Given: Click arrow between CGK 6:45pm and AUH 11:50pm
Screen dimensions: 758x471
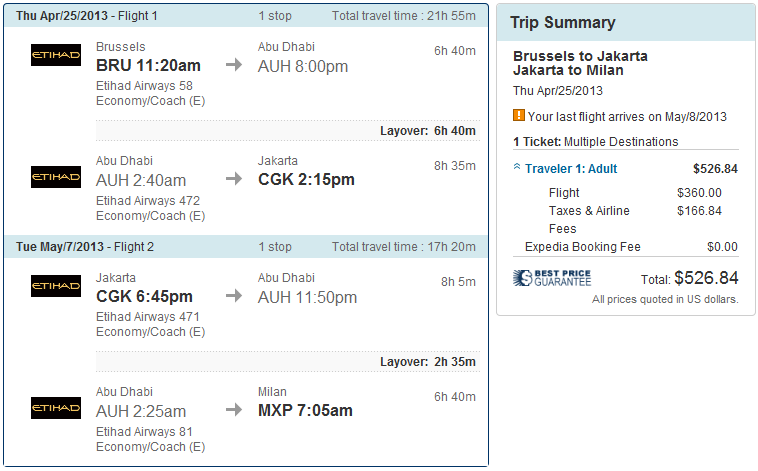Looking at the screenshot, I should pos(233,296).
